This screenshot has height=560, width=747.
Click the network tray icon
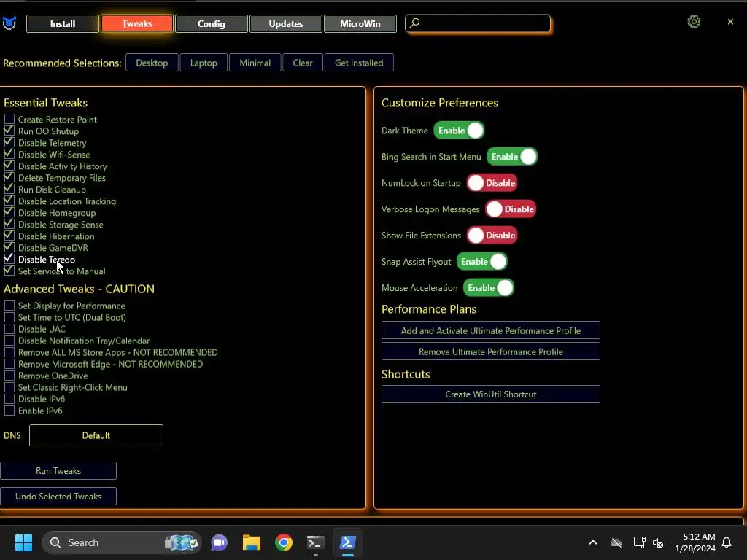(x=639, y=542)
